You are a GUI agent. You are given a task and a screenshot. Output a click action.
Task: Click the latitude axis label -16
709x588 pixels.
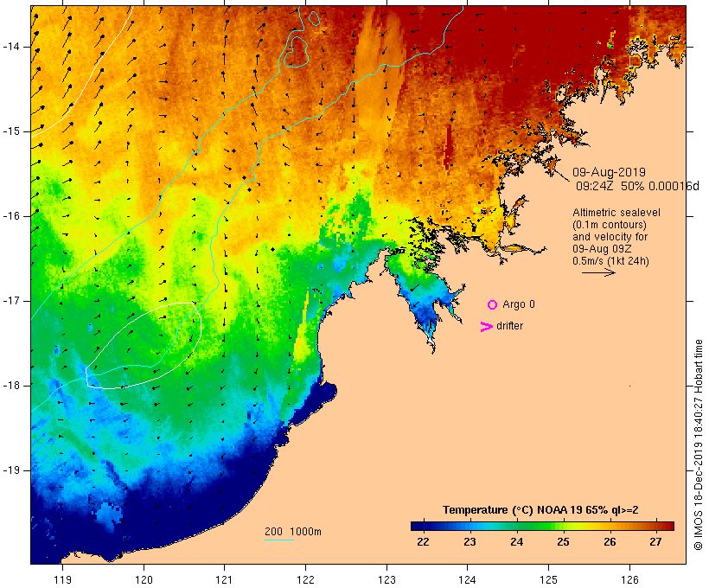pyautogui.click(x=10, y=216)
